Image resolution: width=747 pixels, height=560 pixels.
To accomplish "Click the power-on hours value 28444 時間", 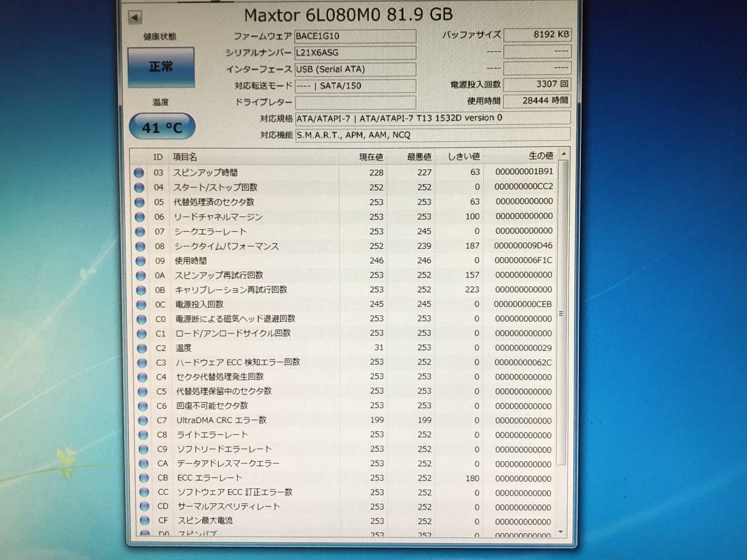I will [x=537, y=100].
